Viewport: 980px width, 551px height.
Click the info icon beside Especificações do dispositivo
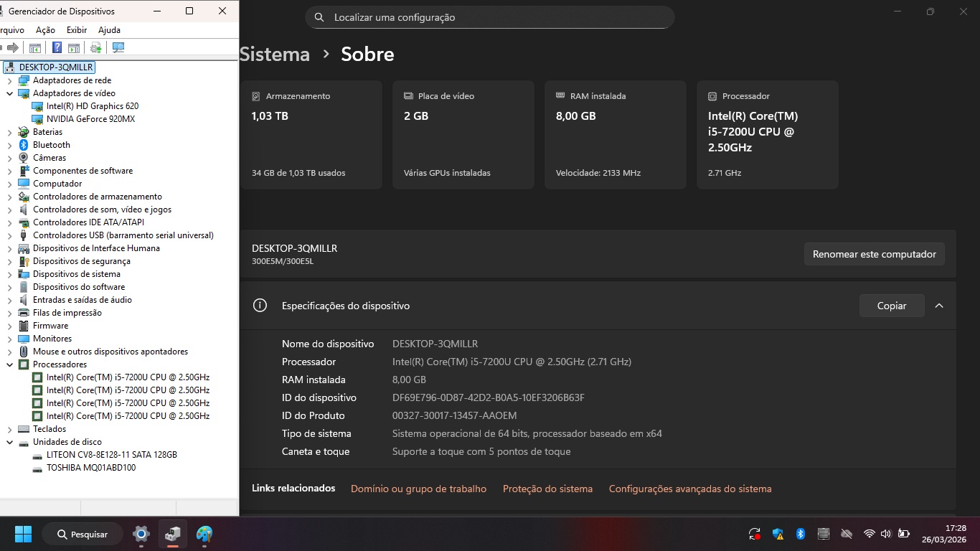(x=260, y=306)
